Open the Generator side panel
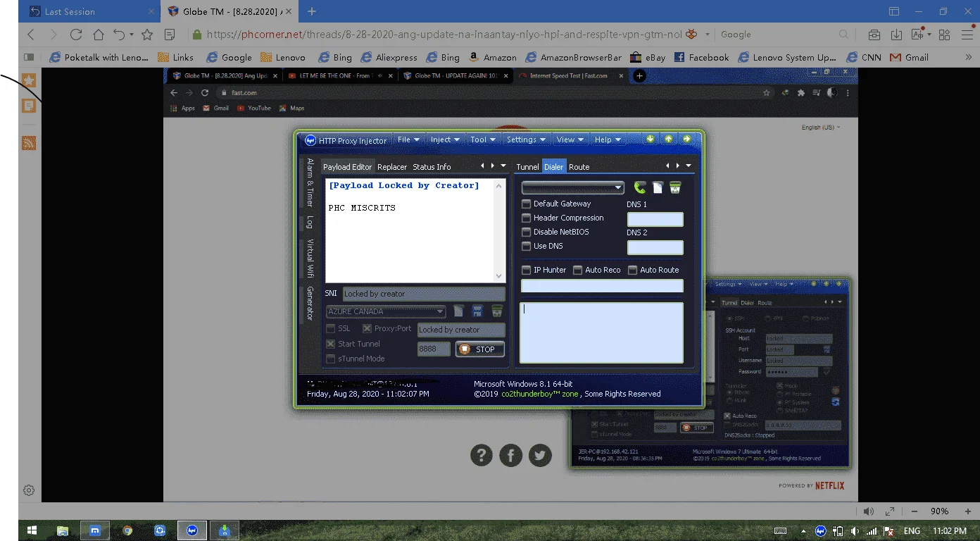 [309, 304]
